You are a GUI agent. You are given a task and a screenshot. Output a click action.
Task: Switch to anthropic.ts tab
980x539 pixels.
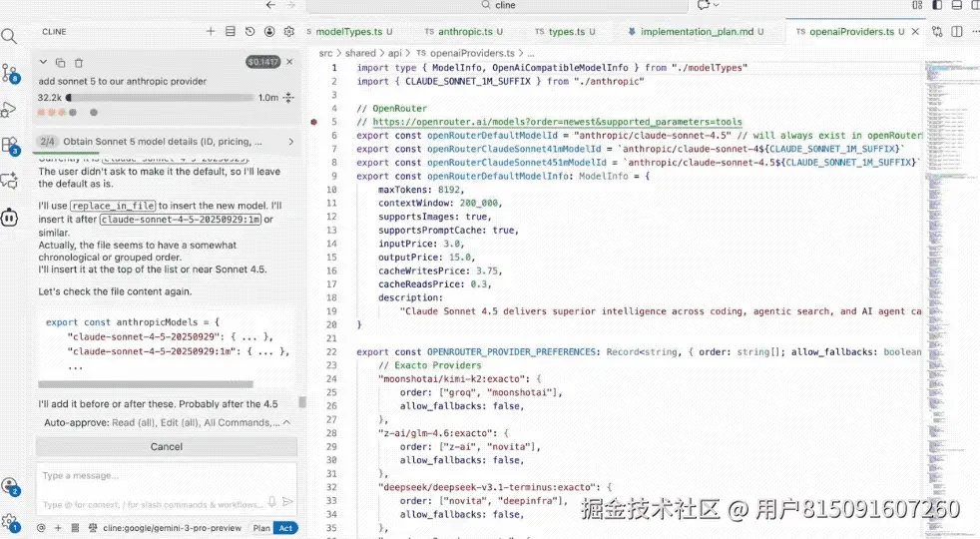tap(464, 31)
